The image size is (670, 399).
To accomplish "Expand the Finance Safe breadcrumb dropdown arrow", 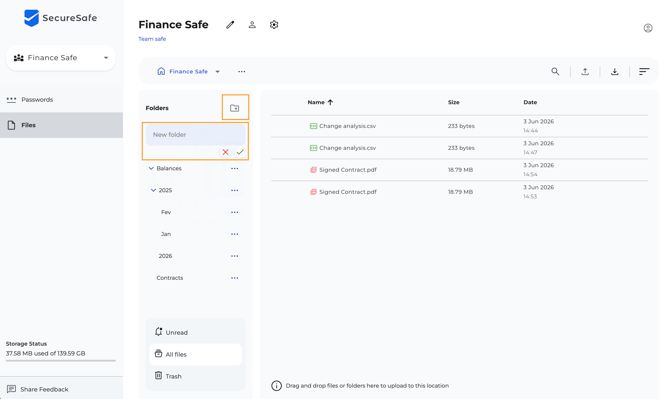I will 217,71.
